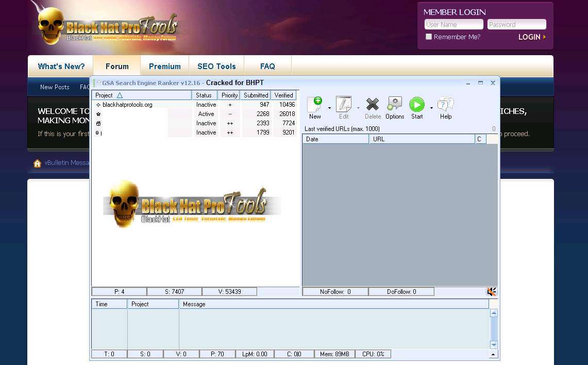Click the CPU: 0% status entry
The width and height of the screenshot is (588, 365).
373,354
